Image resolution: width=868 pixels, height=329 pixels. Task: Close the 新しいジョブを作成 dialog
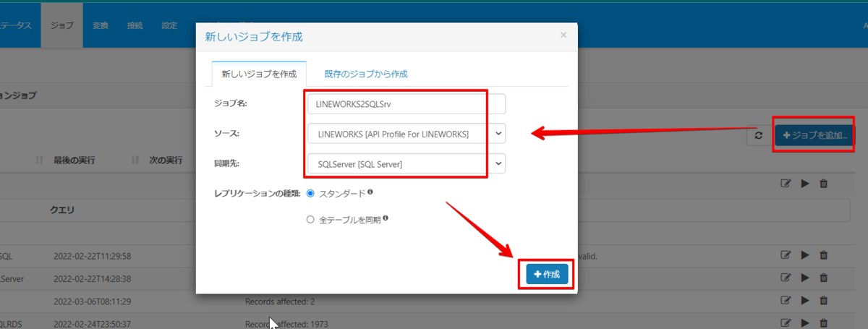point(563,35)
